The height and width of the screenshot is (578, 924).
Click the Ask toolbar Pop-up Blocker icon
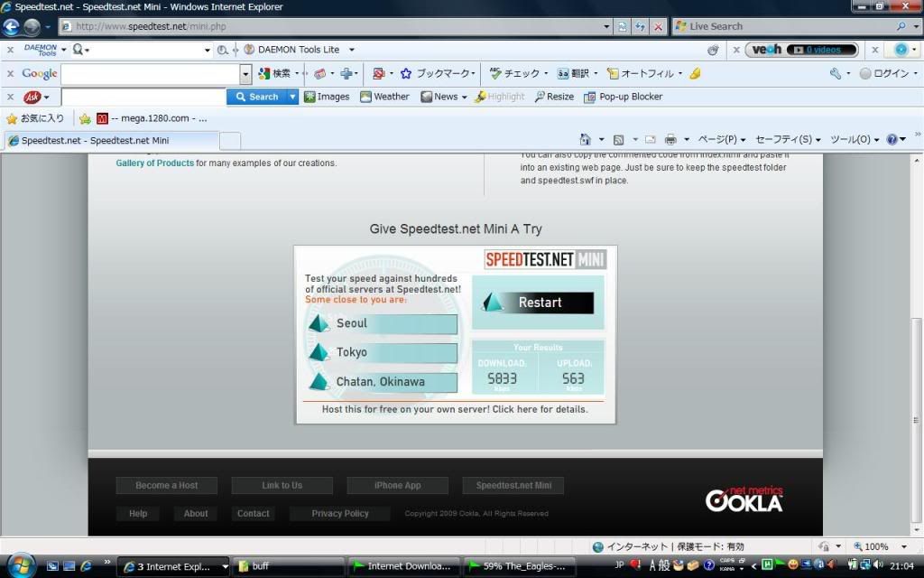(589, 97)
